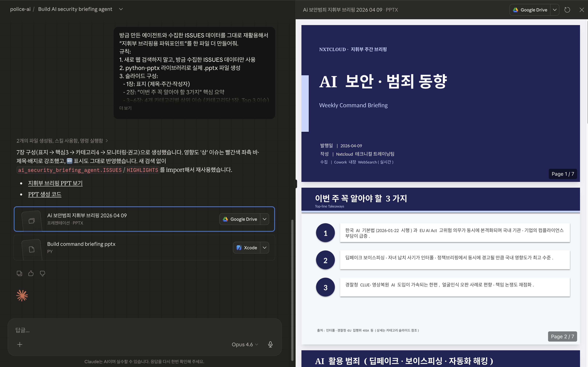Open the Opus 4.6 model selector
The width and height of the screenshot is (588, 367).
245,344
